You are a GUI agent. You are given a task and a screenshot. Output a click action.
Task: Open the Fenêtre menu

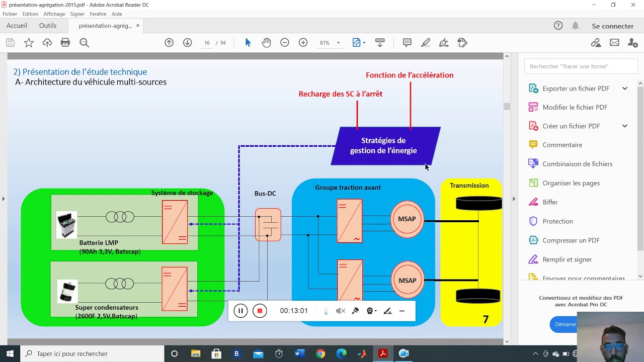coord(98,14)
